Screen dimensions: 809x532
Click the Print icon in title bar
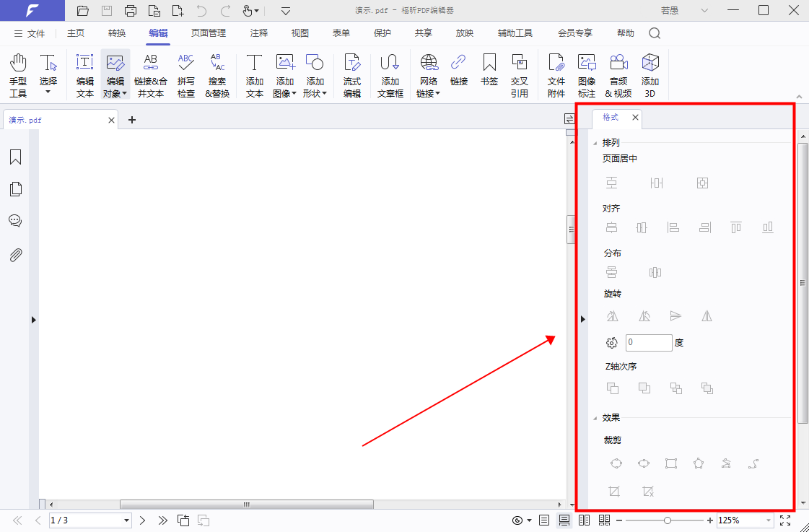click(x=131, y=10)
